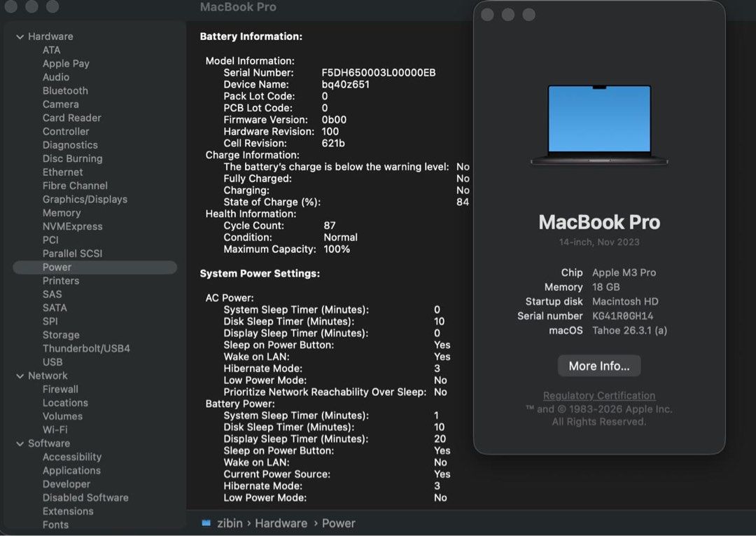This screenshot has height=536, width=756.
Task: Click the More Info... button
Action: click(x=598, y=366)
